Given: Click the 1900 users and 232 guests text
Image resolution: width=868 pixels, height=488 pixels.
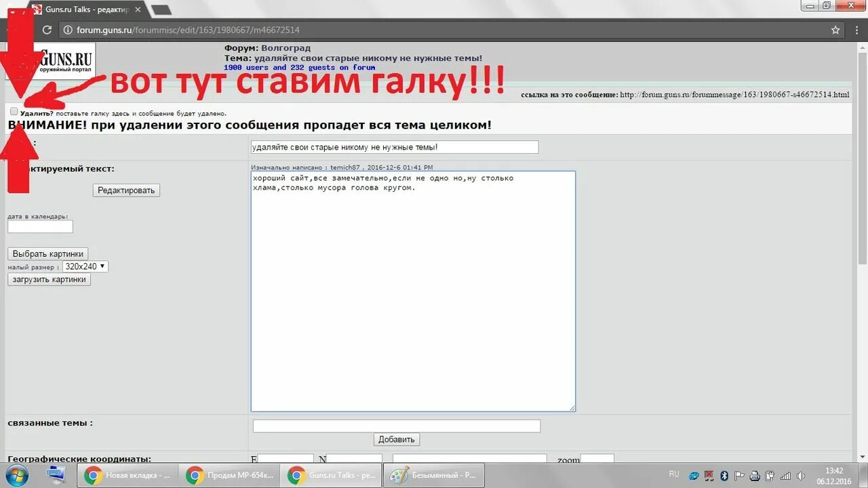Looking at the screenshot, I should point(300,68).
